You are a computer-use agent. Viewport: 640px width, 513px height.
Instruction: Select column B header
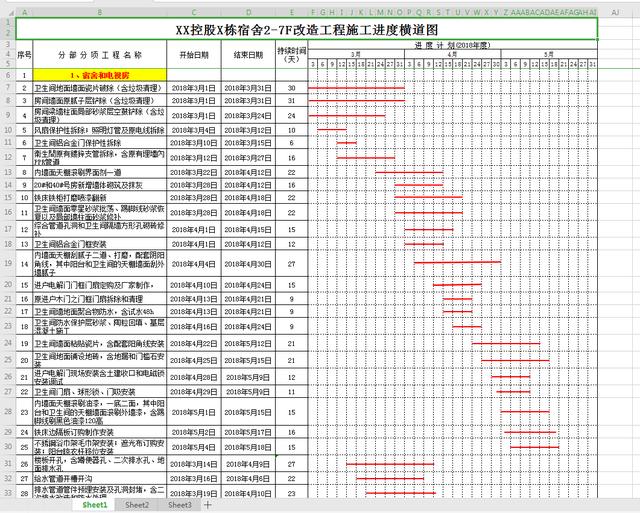(x=100, y=13)
